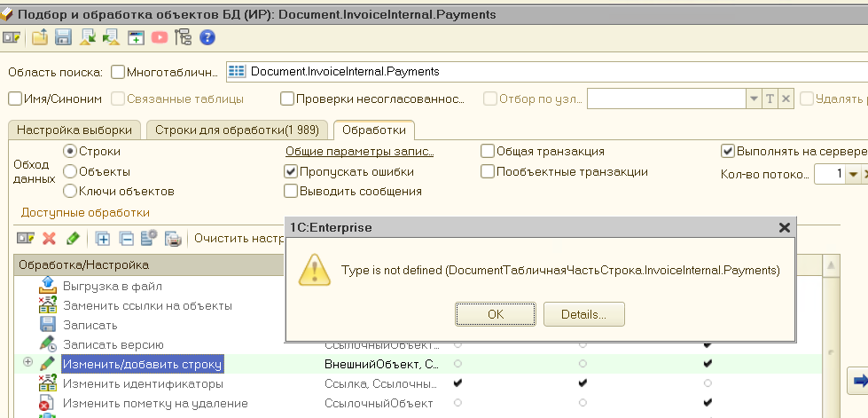Open the Отбор по узлу dropdown arrow

tap(754, 99)
